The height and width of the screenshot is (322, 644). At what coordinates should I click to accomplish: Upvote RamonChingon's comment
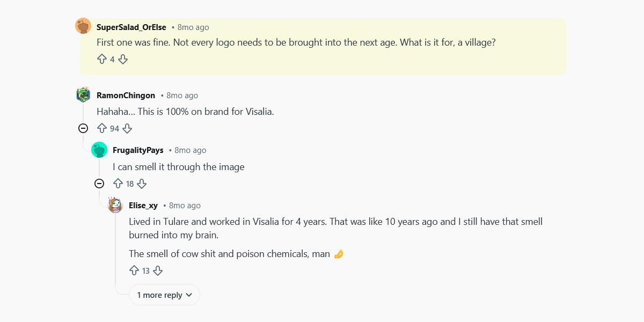pyautogui.click(x=102, y=128)
